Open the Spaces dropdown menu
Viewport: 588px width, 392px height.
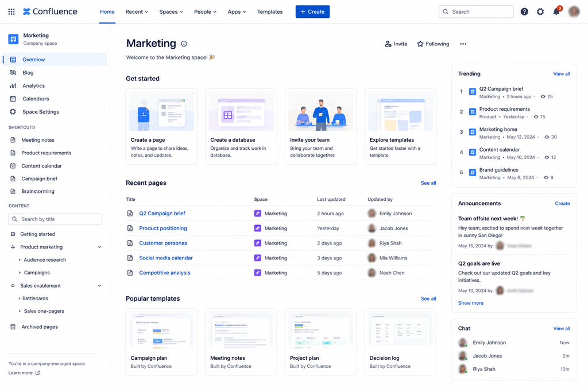pos(171,11)
